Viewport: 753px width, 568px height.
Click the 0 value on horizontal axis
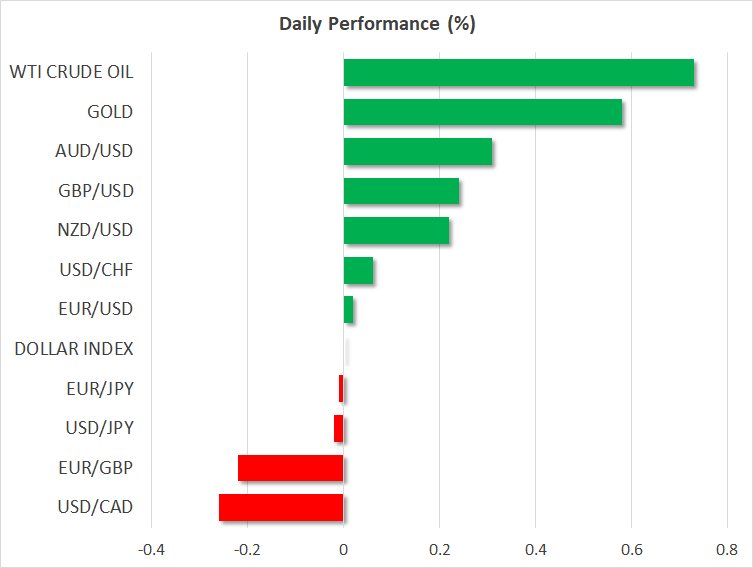[x=343, y=549]
